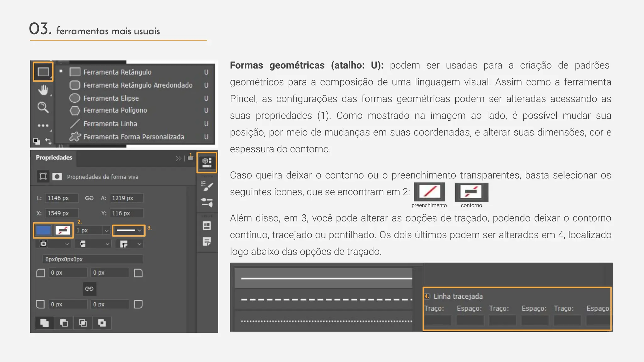Click the bottom-left corner radius icon
This screenshot has height=362, width=644.
(x=41, y=304)
